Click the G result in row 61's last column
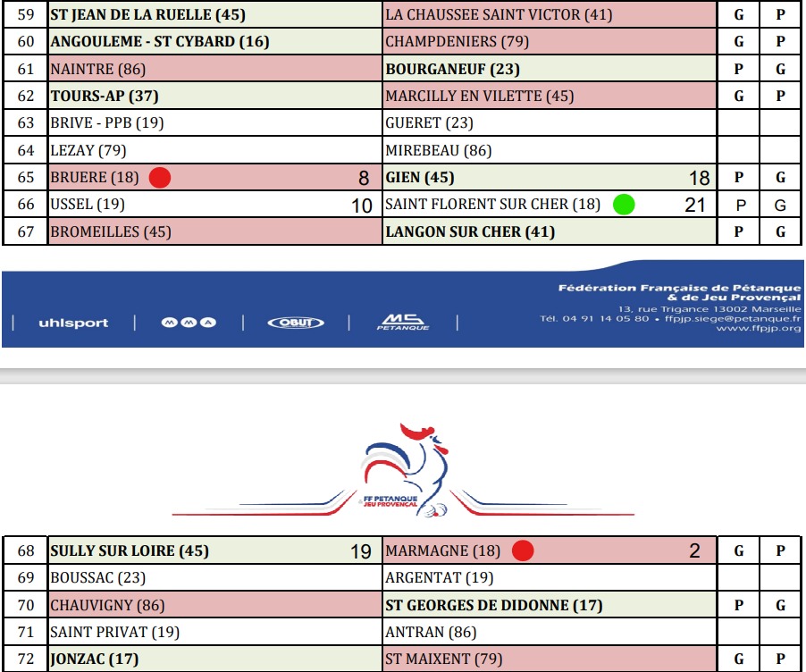The width and height of the screenshot is (806, 672). coord(780,69)
